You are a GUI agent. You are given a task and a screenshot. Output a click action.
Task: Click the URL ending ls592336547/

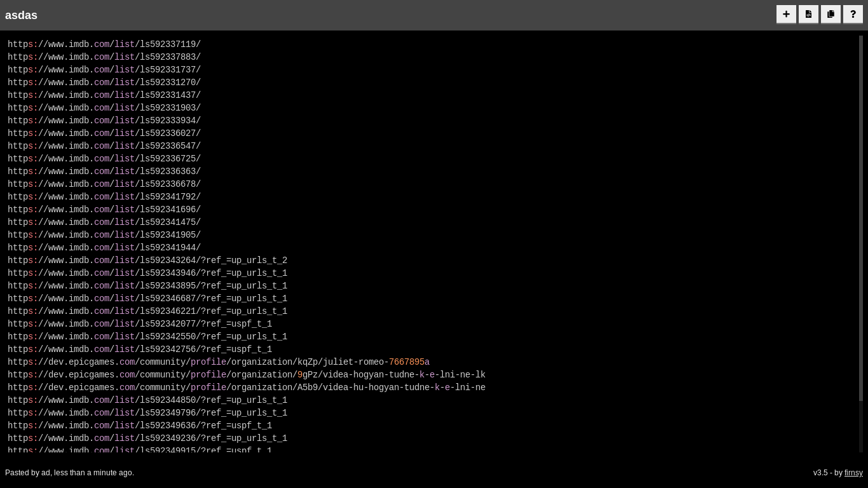click(104, 146)
